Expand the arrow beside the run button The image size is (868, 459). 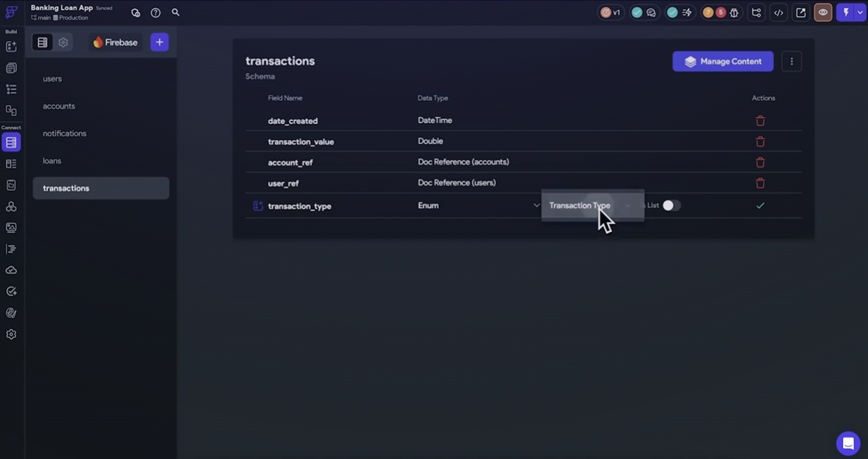pos(860,13)
